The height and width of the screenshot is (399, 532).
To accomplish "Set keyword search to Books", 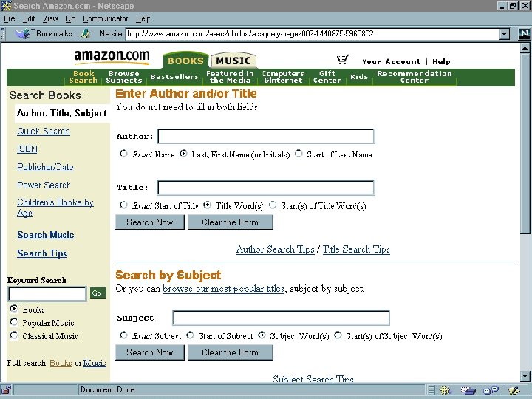I will [13, 308].
